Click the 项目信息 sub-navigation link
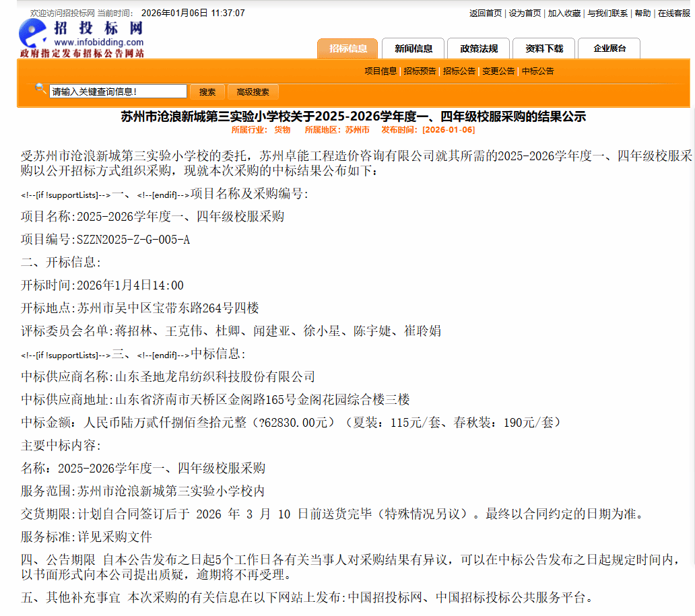Screen dimensions: 695x616 (380, 71)
